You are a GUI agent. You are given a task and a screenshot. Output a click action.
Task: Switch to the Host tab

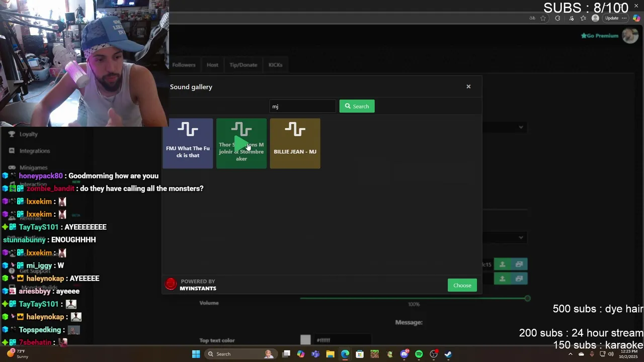tap(212, 65)
